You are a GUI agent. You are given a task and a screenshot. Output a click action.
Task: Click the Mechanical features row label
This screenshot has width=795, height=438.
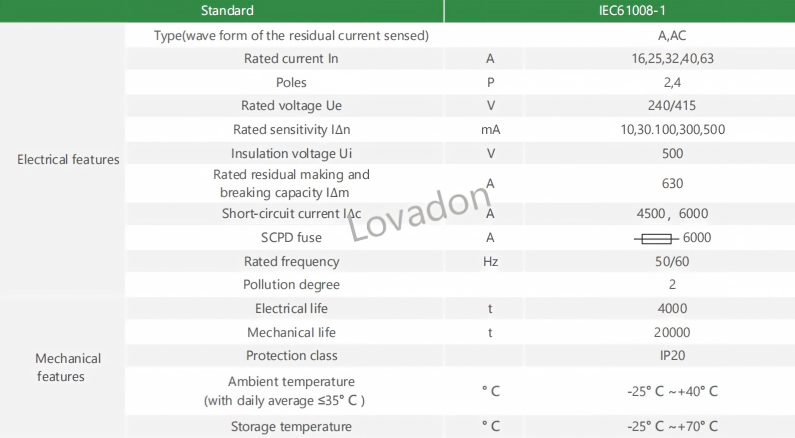(x=68, y=368)
